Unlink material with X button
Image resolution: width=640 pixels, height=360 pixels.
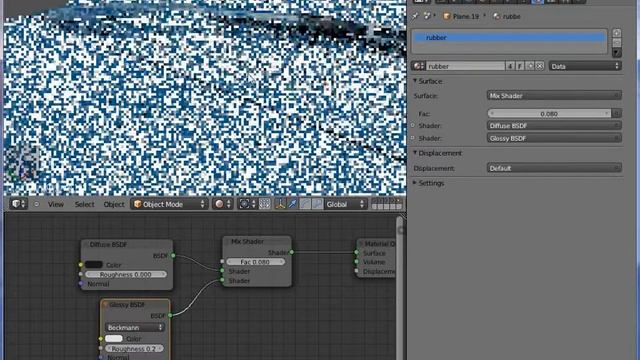point(540,66)
